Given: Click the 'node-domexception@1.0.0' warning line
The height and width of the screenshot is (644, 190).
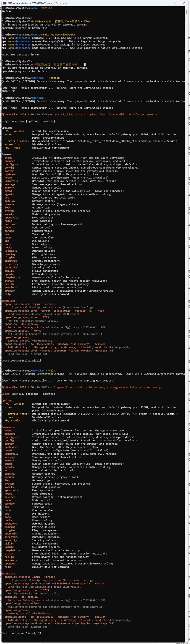Looking at the screenshot, I should pos(72,48).
